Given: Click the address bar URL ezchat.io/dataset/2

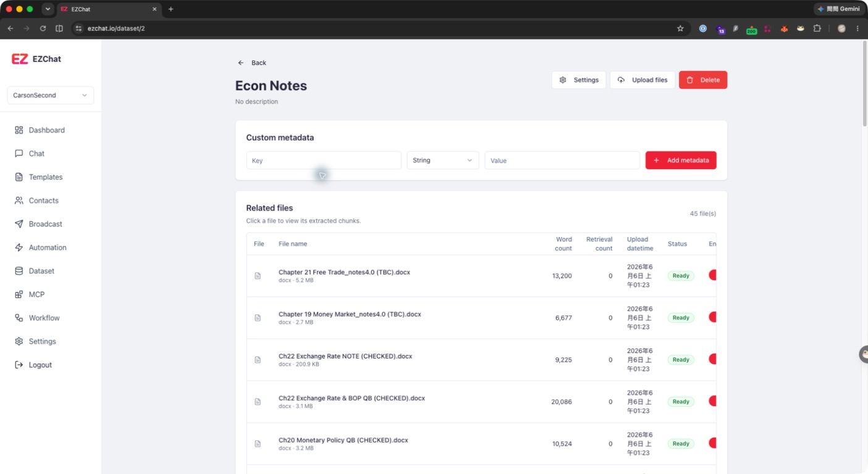Looking at the screenshot, I should (x=116, y=28).
